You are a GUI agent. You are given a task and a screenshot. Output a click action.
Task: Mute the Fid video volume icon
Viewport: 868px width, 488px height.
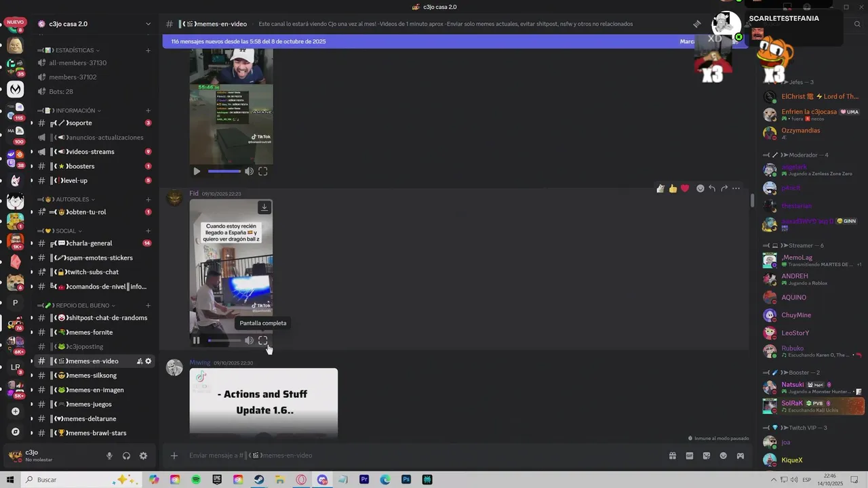pos(249,340)
